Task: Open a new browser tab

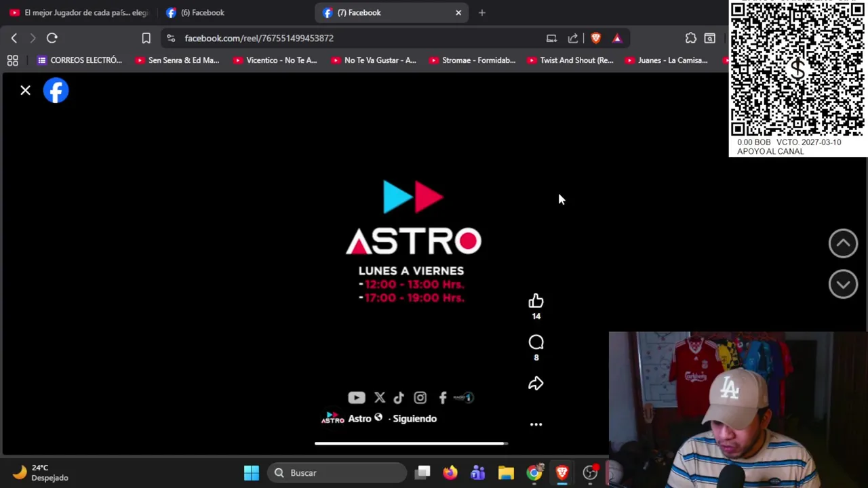Action: 481,12
